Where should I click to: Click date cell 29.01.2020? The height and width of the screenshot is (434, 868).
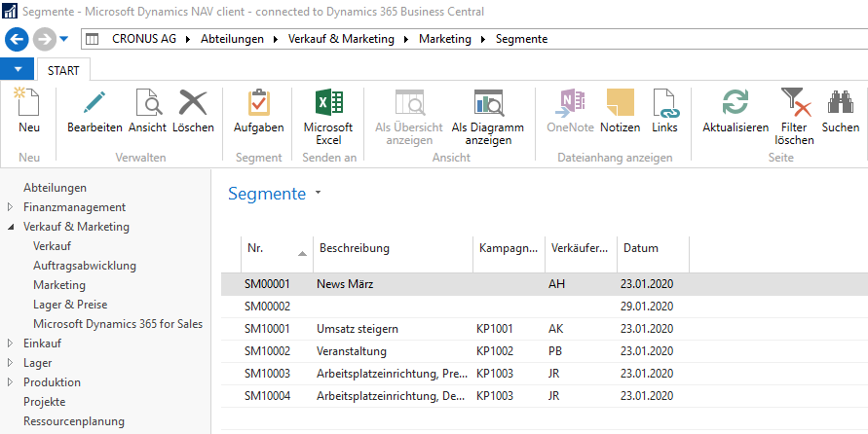pyautogui.click(x=647, y=307)
